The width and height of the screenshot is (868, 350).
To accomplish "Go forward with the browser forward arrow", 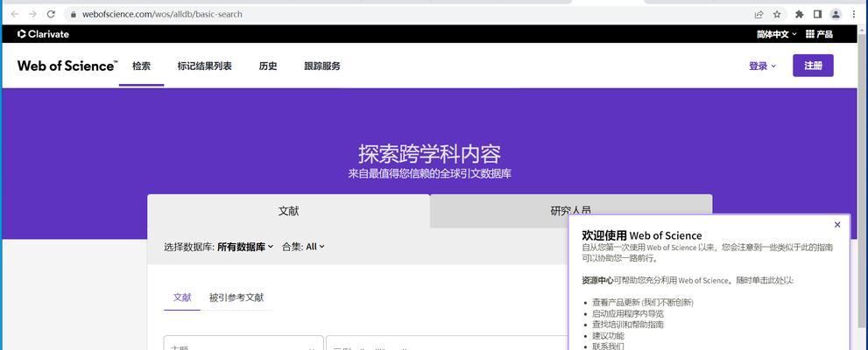I will click(x=32, y=14).
